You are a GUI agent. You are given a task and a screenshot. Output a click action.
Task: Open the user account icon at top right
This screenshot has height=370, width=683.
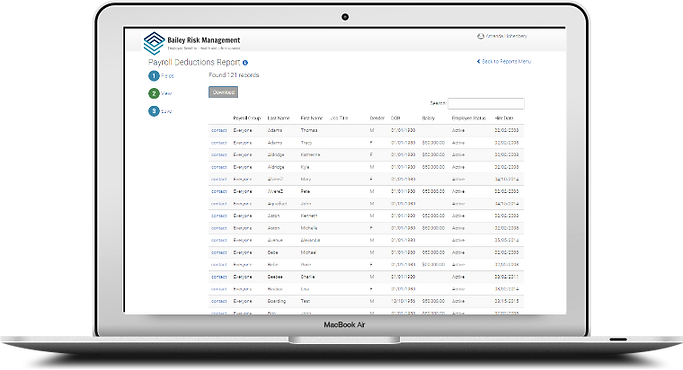pyautogui.click(x=480, y=36)
